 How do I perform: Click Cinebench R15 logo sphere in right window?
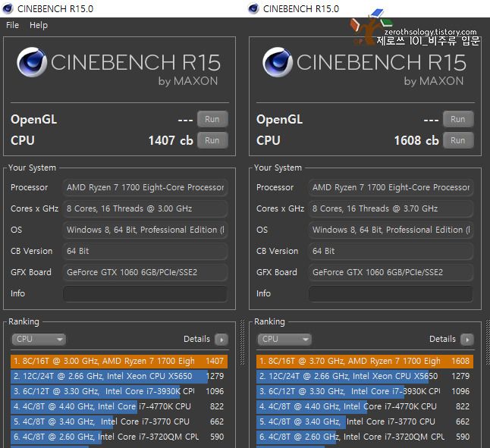(277, 62)
